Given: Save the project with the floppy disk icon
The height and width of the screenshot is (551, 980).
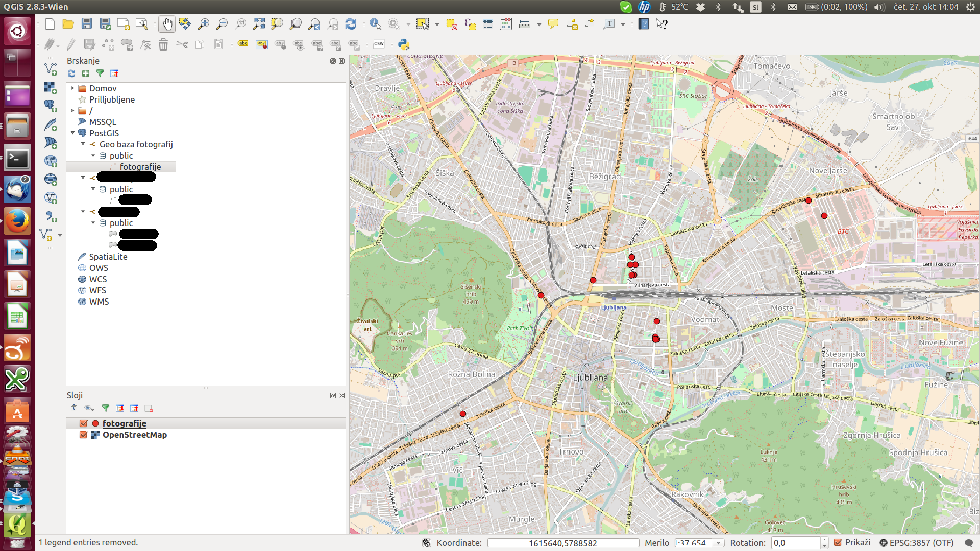Looking at the screenshot, I should point(87,24).
